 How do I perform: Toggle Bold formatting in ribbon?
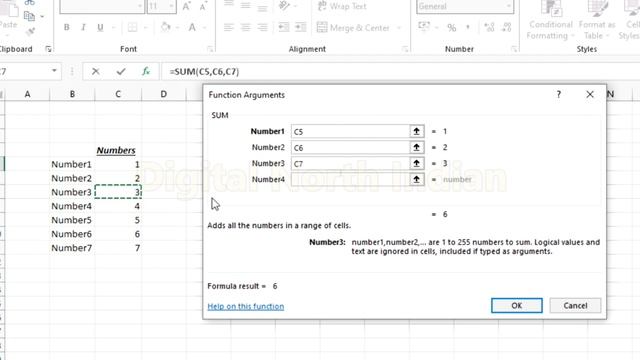(67, 27)
